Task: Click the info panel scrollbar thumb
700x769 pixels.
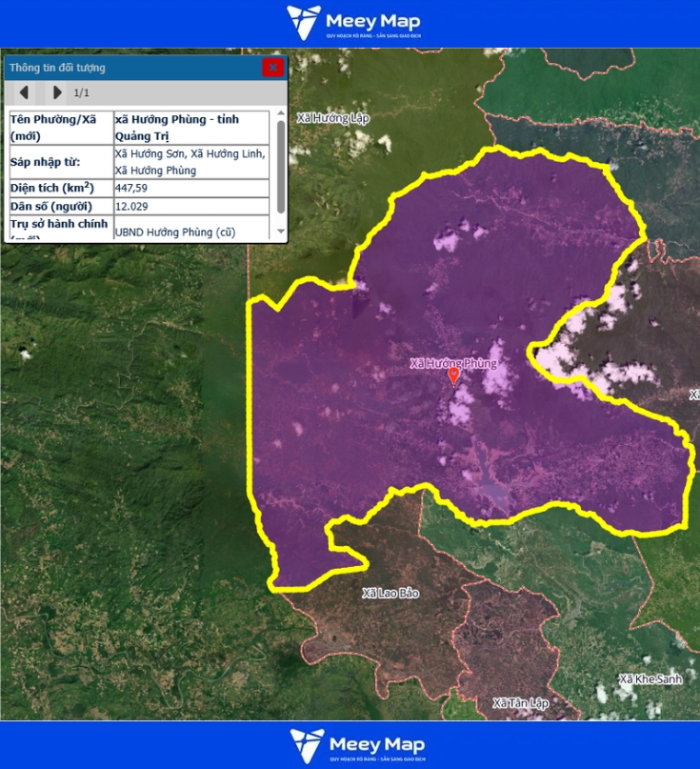Action: pyautogui.click(x=281, y=167)
